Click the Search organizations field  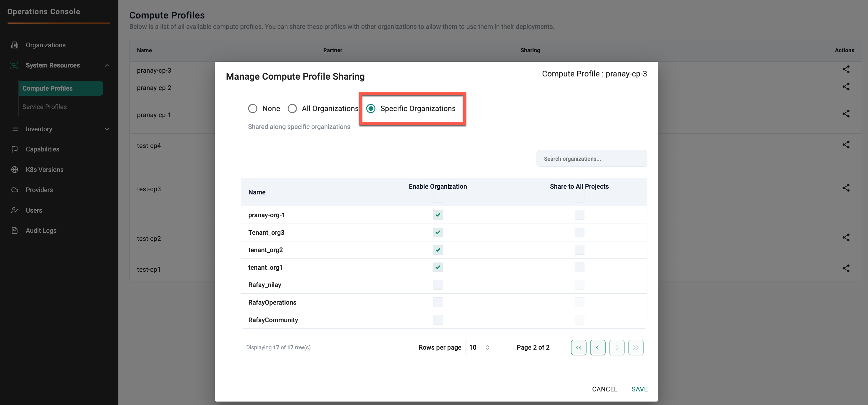[x=591, y=159]
